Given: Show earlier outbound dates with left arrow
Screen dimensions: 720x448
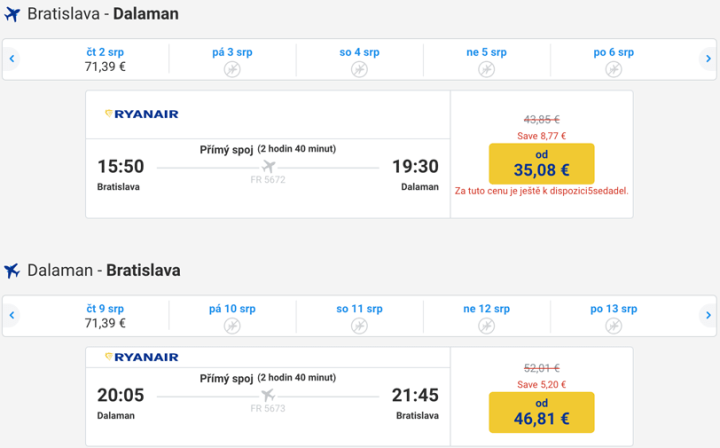Looking at the screenshot, I should [11, 59].
